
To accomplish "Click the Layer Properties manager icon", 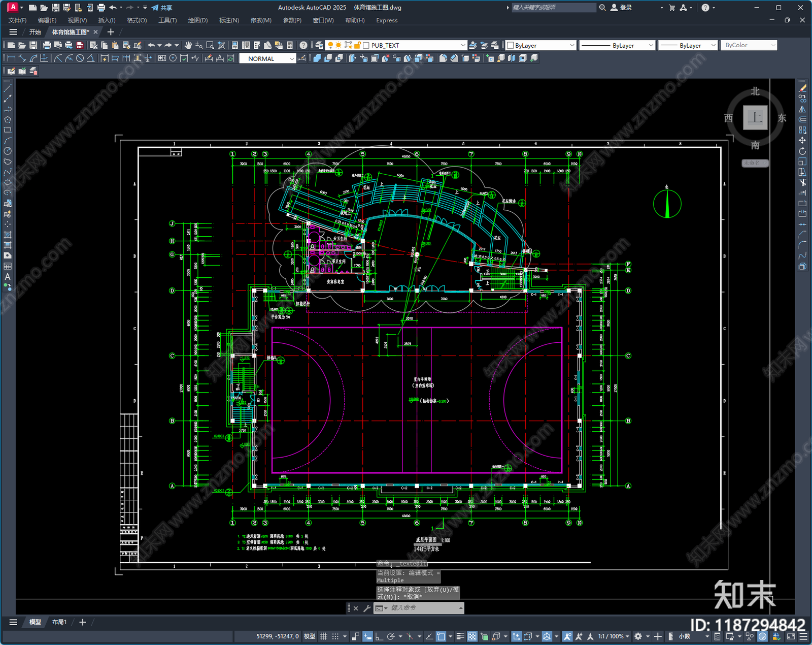I will [x=319, y=45].
